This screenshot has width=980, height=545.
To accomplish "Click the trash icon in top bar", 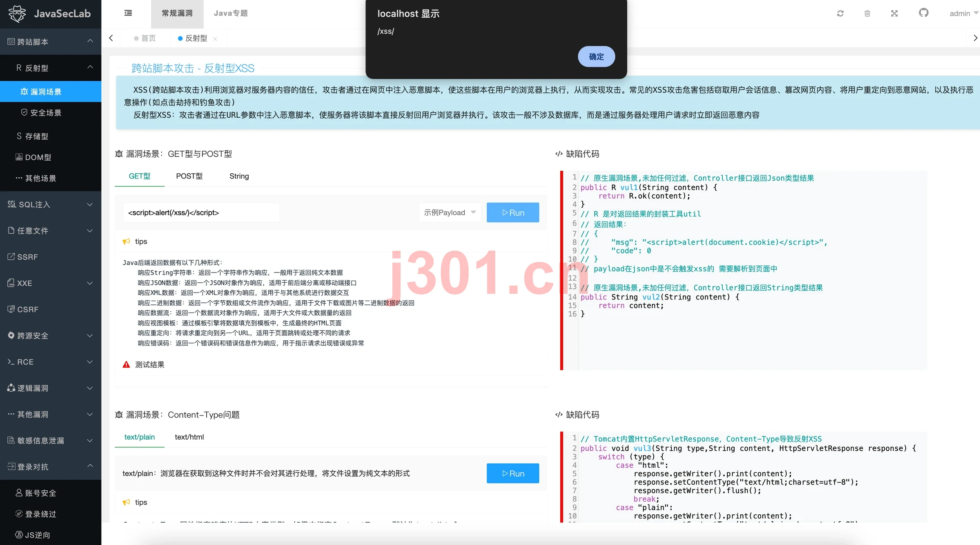I will (867, 13).
